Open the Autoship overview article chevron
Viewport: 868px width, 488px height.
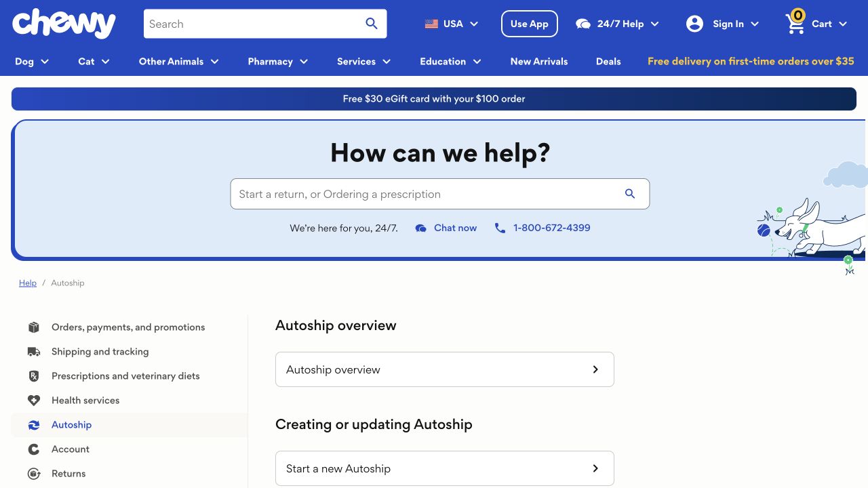tap(595, 369)
